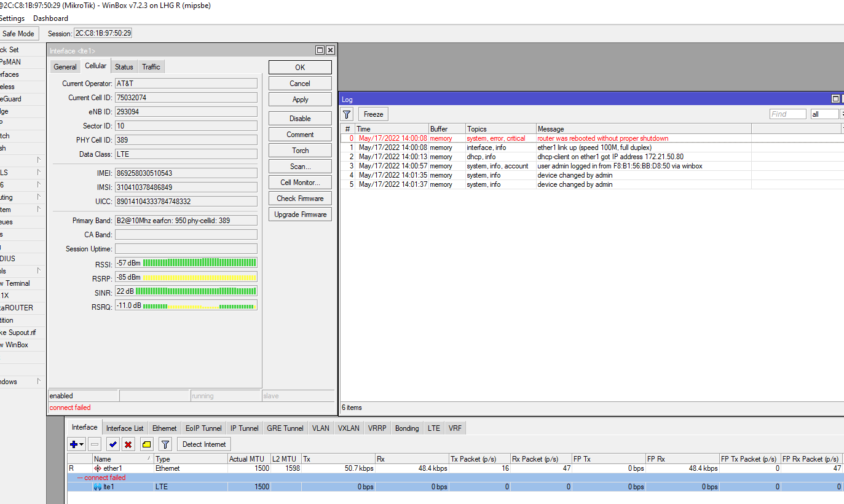The image size is (844, 504).
Task: Toggle the Safe Mode button
Action: [19, 34]
